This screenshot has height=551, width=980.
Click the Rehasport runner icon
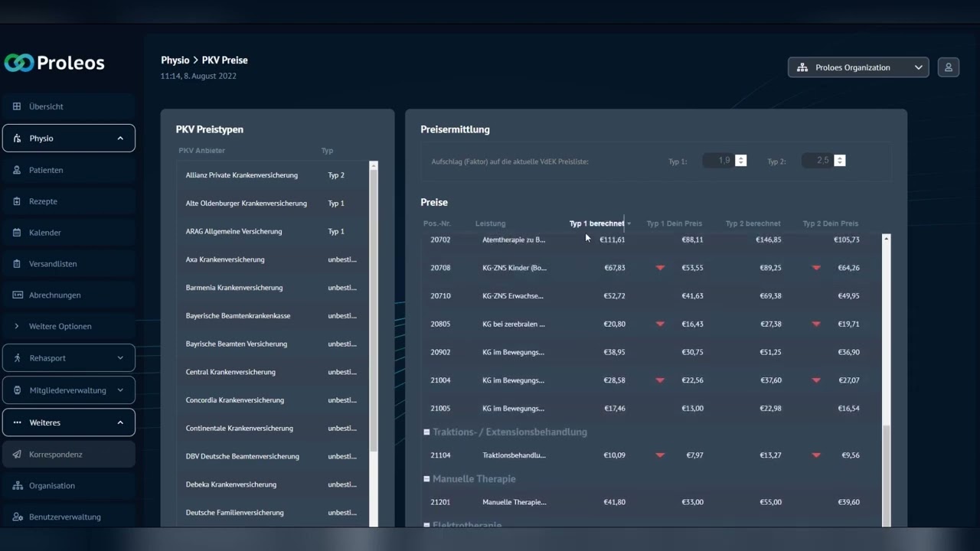17,358
